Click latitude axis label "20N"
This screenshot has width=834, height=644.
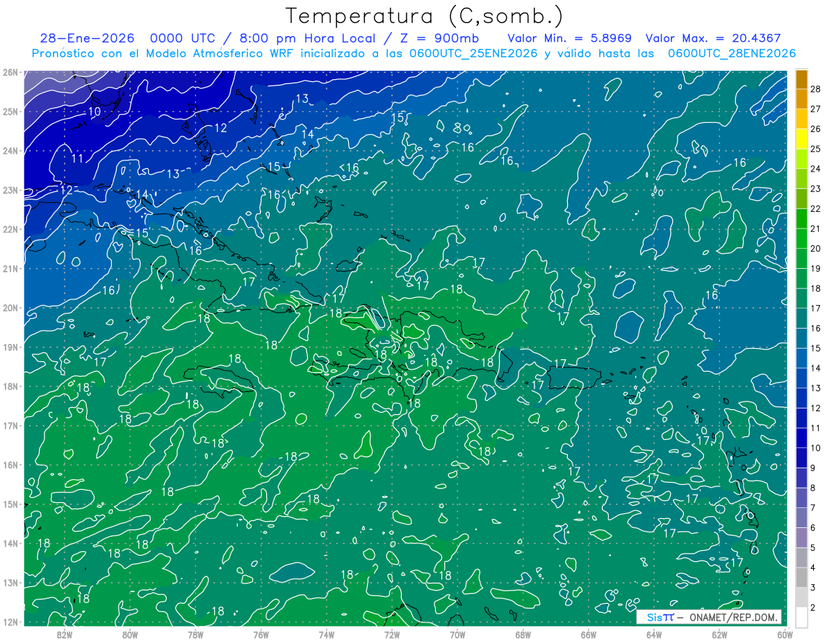click(x=10, y=308)
